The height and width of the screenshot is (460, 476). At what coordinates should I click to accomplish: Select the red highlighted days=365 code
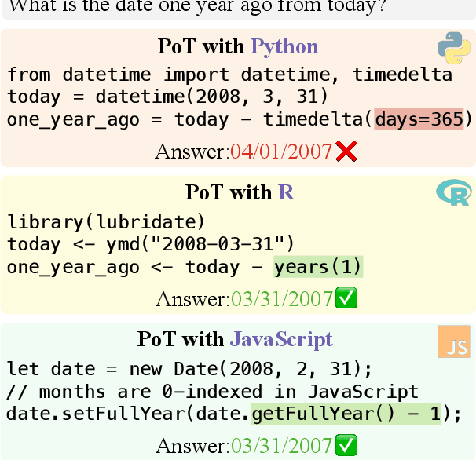pyautogui.click(x=419, y=119)
